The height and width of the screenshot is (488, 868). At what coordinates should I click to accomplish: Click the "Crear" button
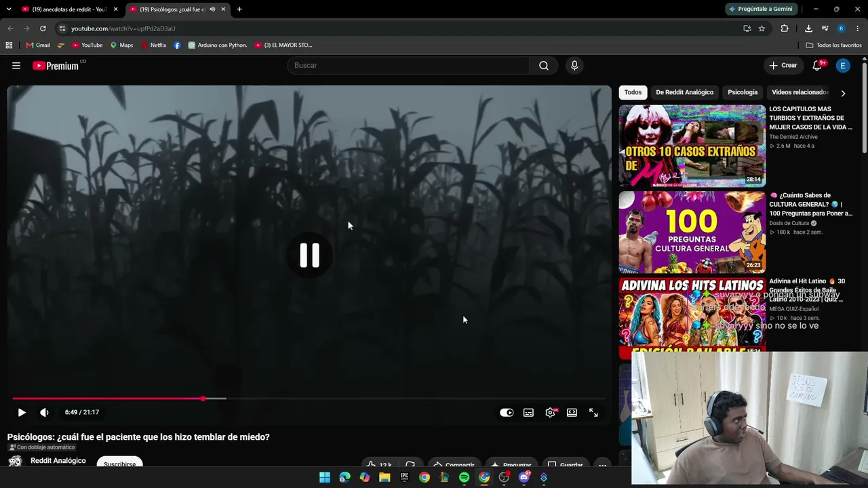[783, 66]
